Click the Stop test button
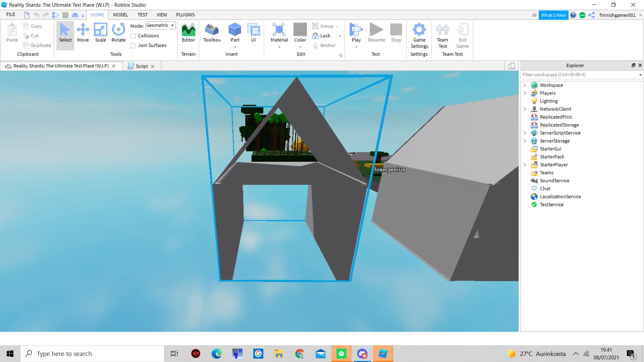The image size is (644, 362). 396,33
